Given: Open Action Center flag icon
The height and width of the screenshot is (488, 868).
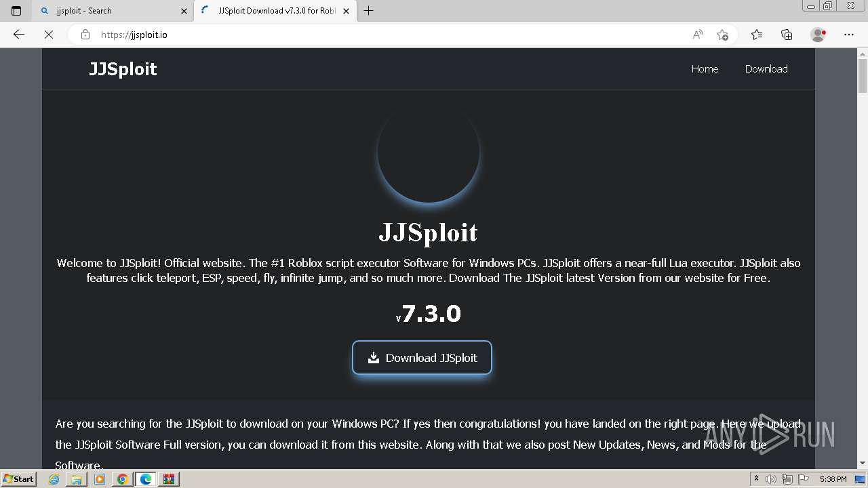Looking at the screenshot, I should pyautogui.click(x=803, y=479).
